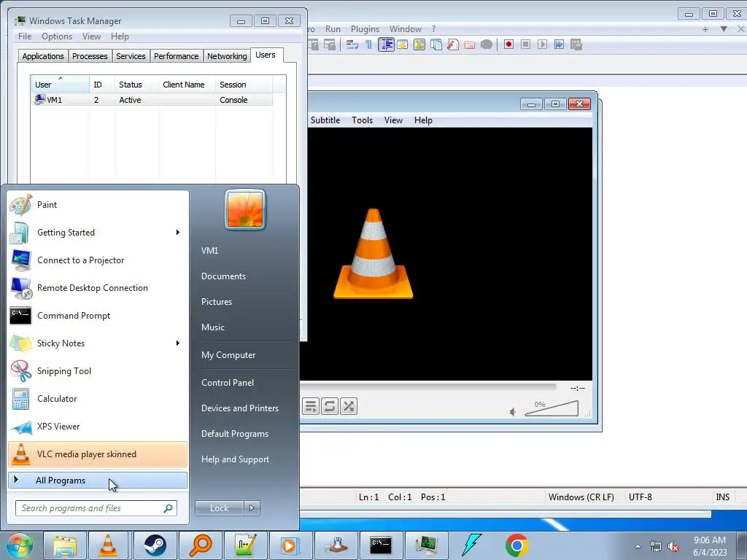This screenshot has height=560, width=747.
Task: Toggle VLC playlist view button
Action: click(x=310, y=406)
